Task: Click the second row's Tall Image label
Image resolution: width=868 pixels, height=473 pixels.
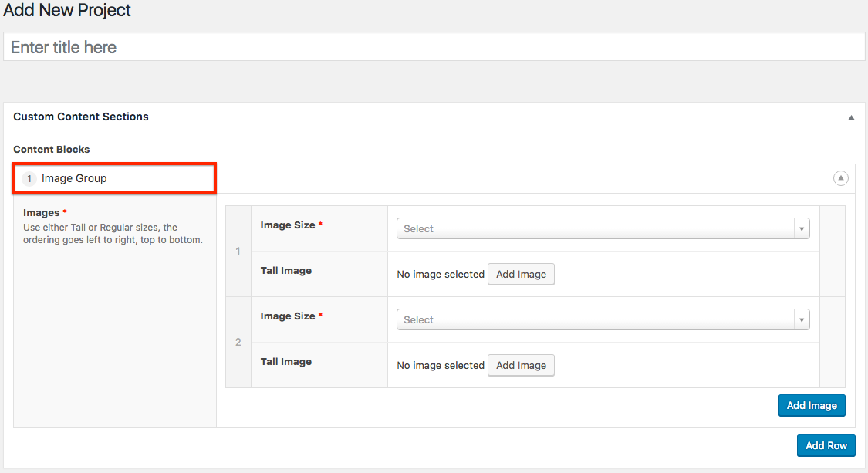Action: pyautogui.click(x=286, y=361)
